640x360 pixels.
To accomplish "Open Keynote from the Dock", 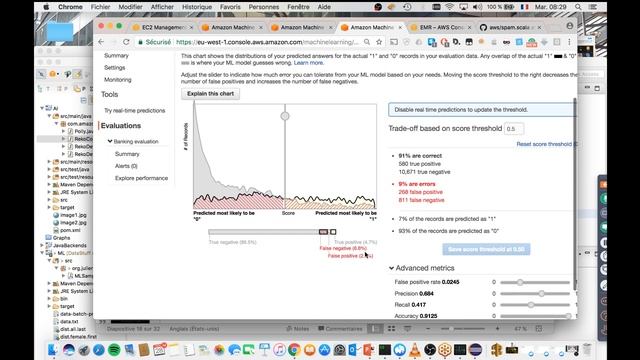I will pos(264,350).
